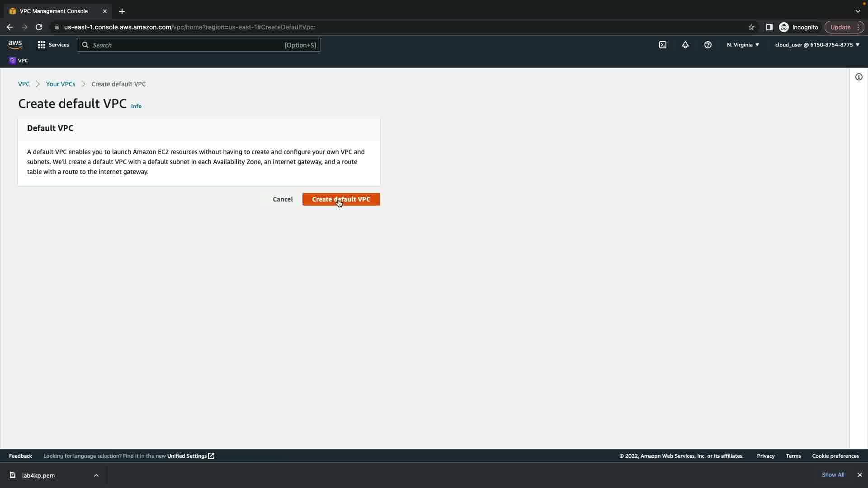Open Your VPCs breadcrumb link
The width and height of the screenshot is (868, 488).
[61, 84]
